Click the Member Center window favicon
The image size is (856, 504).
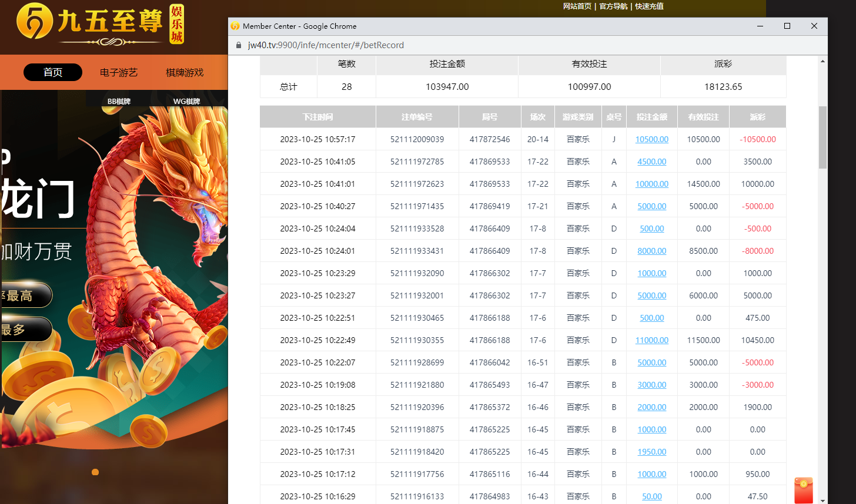pos(235,26)
